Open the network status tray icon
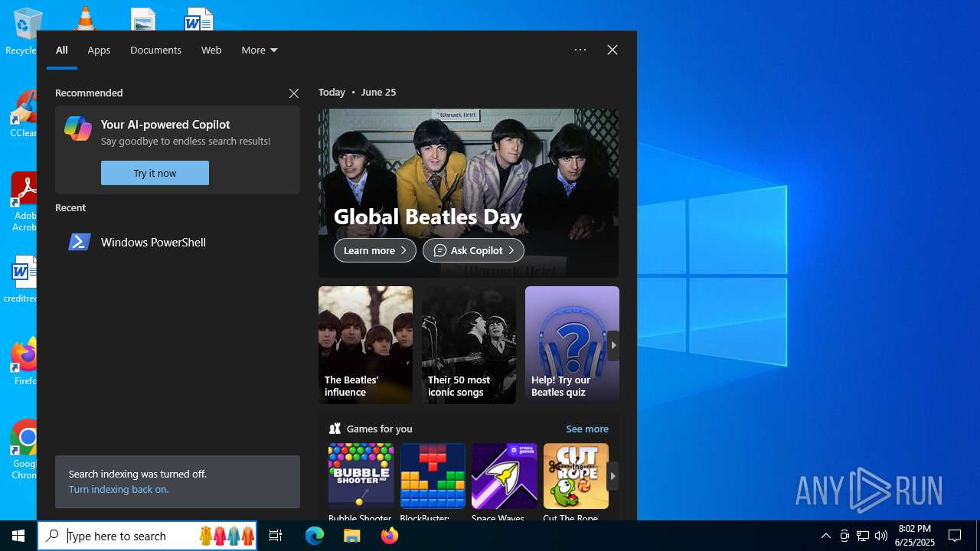980x551 pixels. point(863,536)
